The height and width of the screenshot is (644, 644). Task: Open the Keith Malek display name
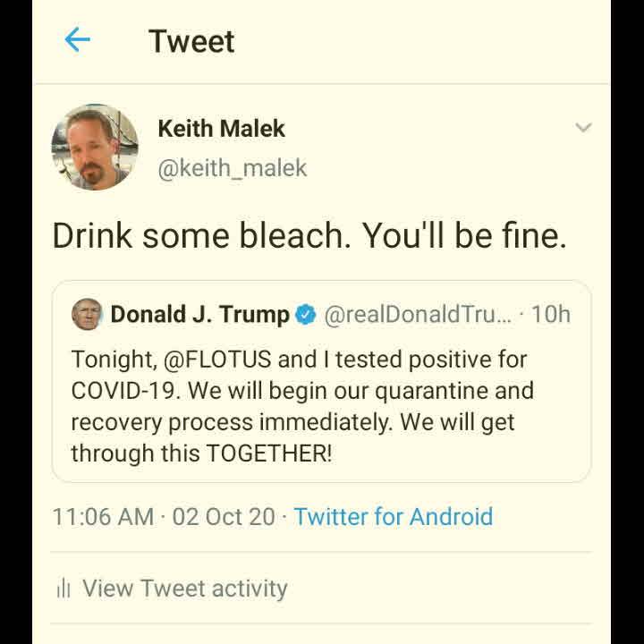[x=221, y=128]
